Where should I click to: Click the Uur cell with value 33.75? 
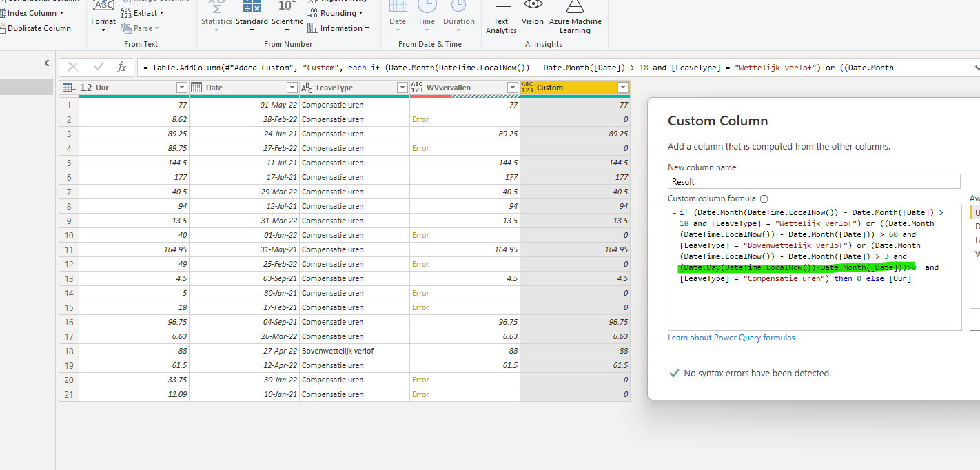point(134,380)
